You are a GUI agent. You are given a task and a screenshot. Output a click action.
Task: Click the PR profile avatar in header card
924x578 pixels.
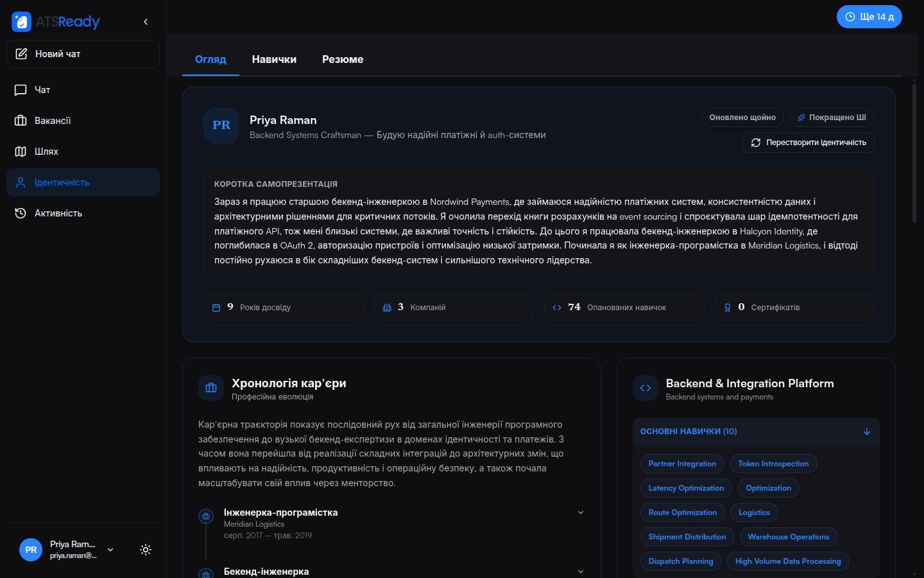(x=221, y=126)
